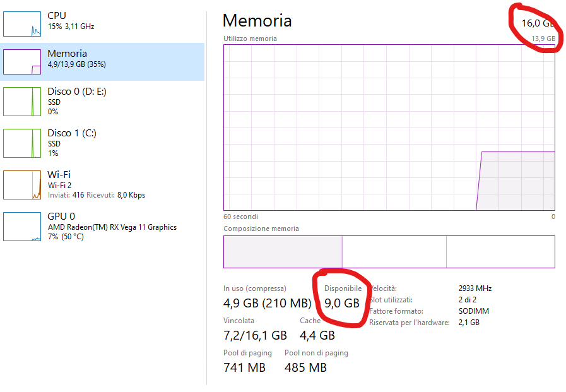Image resolution: width=566 pixels, height=392 pixels.
Task: Select the CPU mini graph thumbnail
Action: coord(22,24)
